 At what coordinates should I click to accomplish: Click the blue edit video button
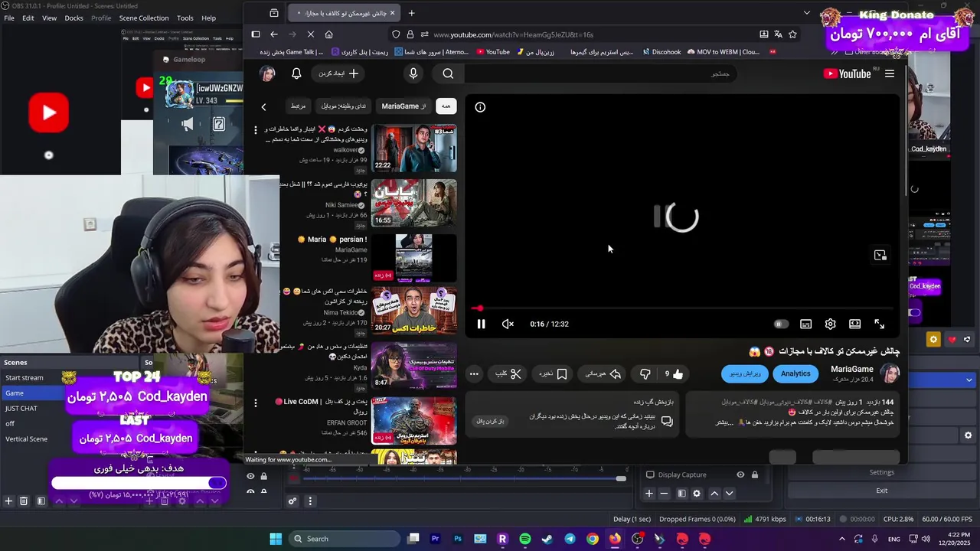744,373
